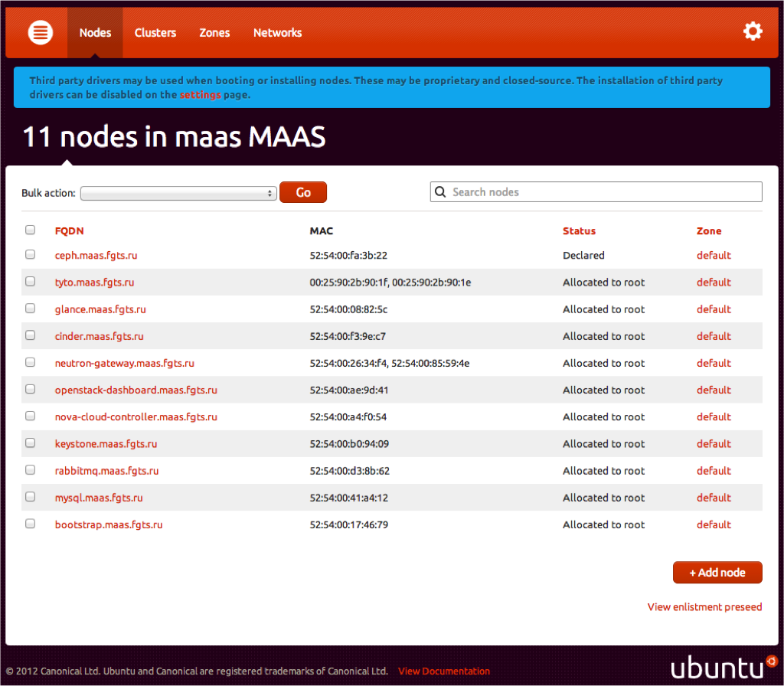Click default zone for tyto row
This screenshot has height=686, width=784.
tap(714, 283)
